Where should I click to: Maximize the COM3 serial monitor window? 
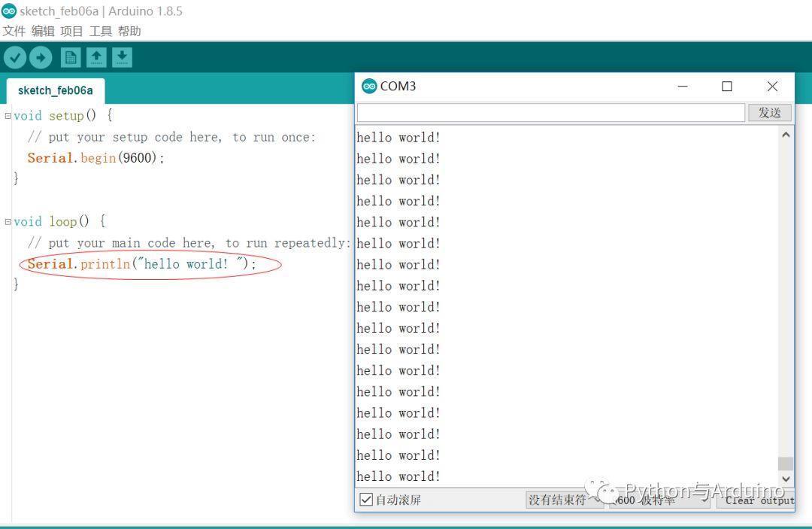point(727,86)
